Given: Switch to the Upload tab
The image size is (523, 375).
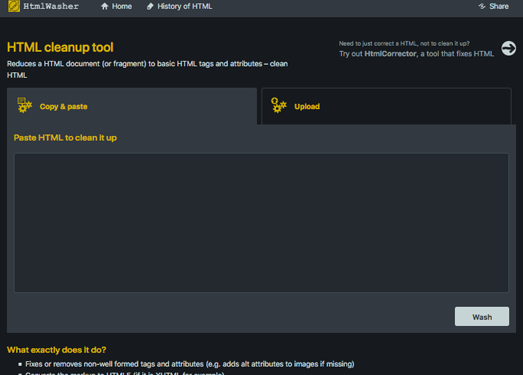Looking at the screenshot, I should pyautogui.click(x=386, y=106).
